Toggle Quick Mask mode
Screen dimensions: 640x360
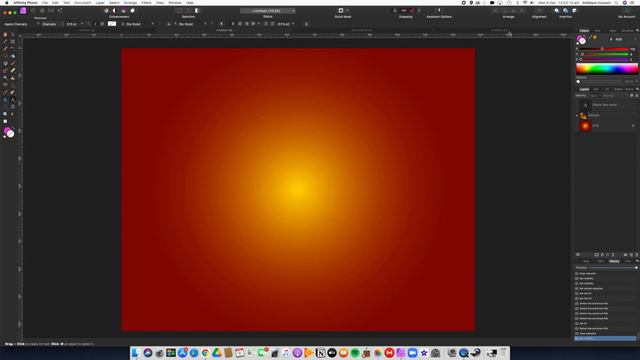[341, 11]
